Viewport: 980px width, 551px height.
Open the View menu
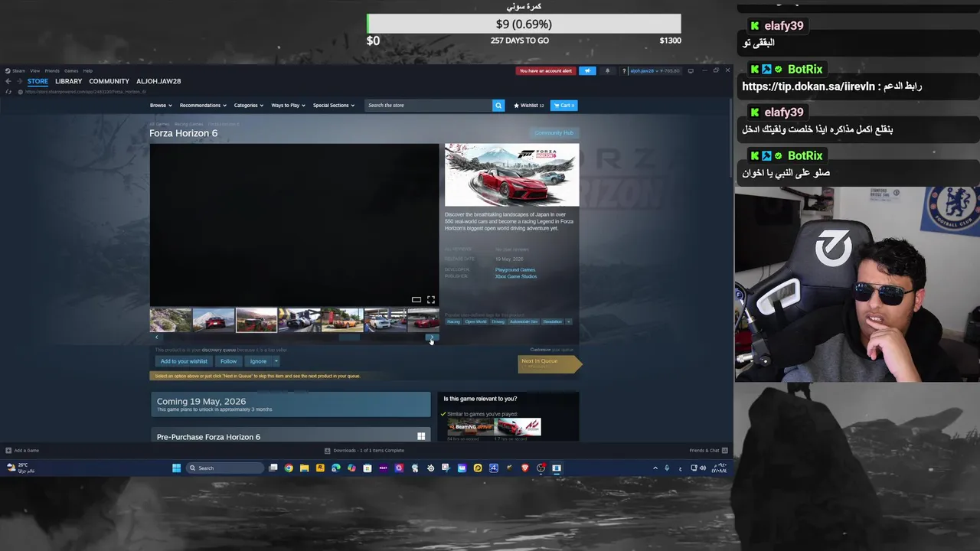click(35, 71)
